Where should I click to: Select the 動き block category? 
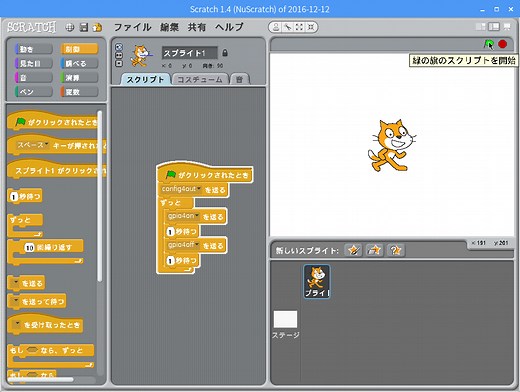point(34,49)
